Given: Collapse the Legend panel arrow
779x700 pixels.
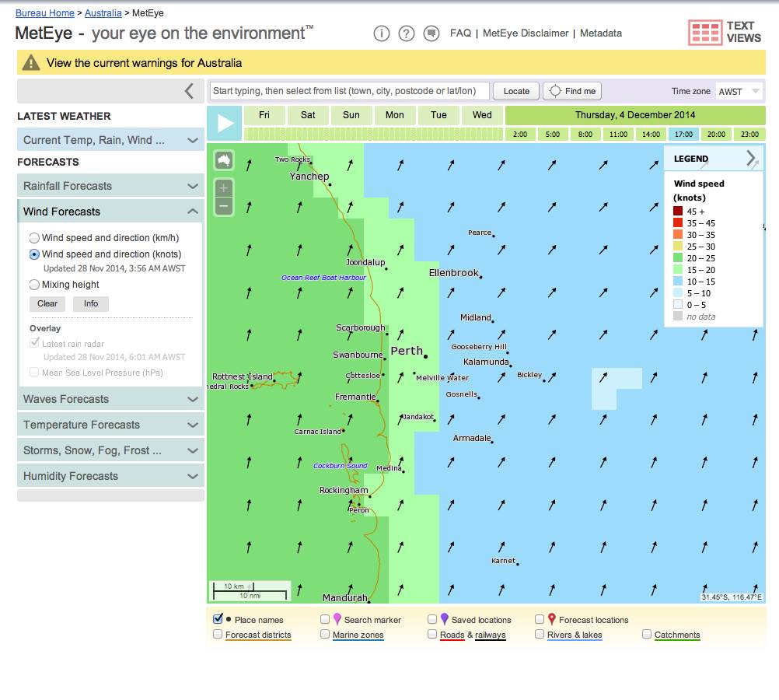Looking at the screenshot, I should 750,159.
